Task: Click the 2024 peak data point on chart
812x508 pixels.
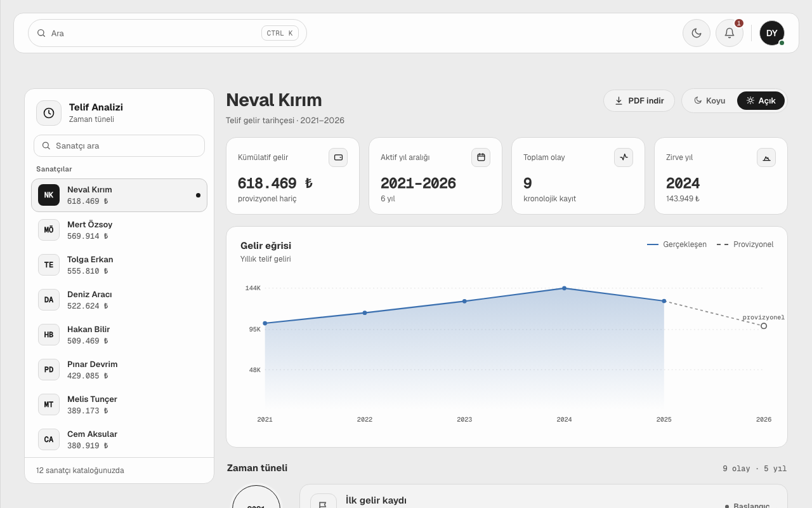Action: point(564,288)
